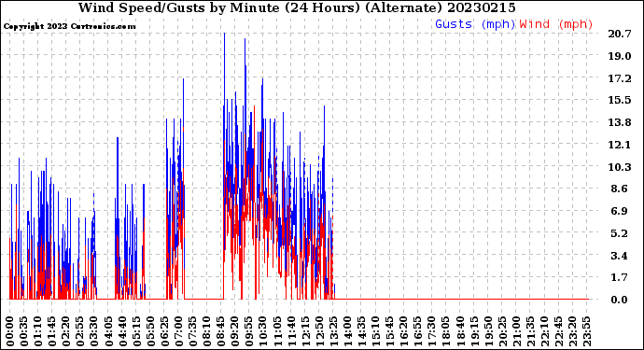644x350 pixels.
Task: Click the 15:45 time label
Action: click(x=389, y=331)
